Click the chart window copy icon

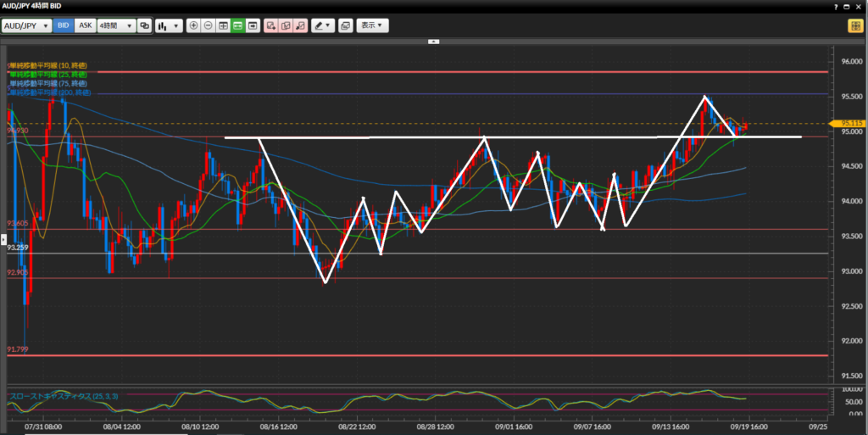point(345,25)
